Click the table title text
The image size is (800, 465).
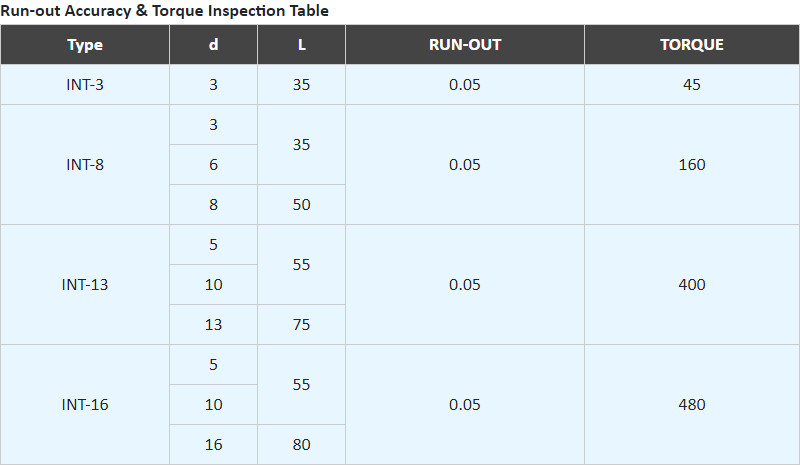coord(165,11)
